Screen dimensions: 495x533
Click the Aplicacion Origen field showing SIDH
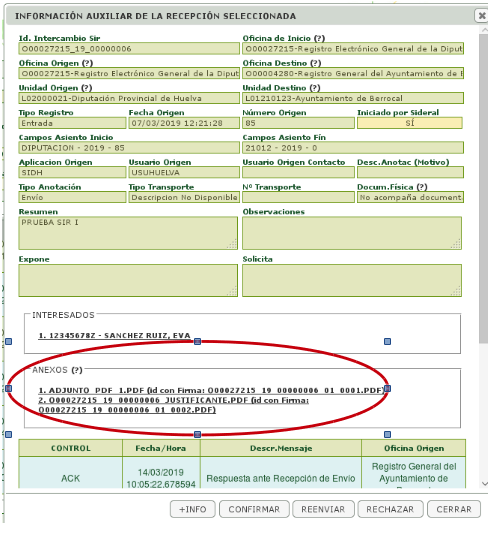point(72,173)
